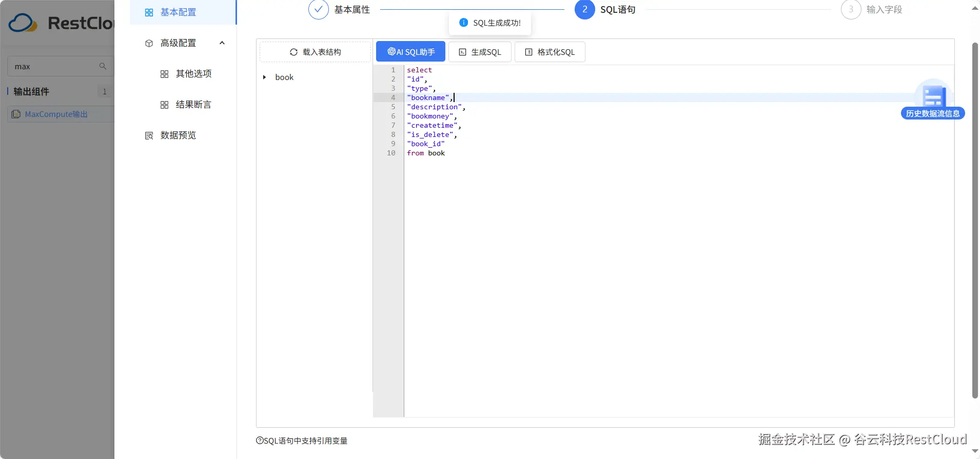This screenshot has height=459, width=980.
Task: Click the 格式化SQL document icon
Action: [x=528, y=52]
